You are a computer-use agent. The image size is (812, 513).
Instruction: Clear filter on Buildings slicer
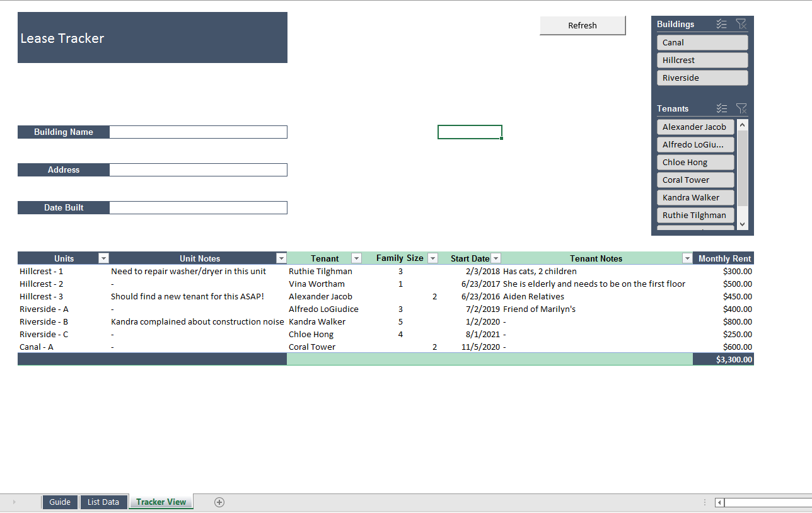(741, 24)
